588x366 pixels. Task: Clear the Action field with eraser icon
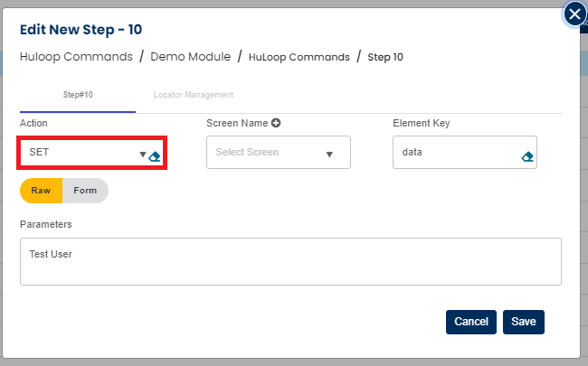(155, 155)
